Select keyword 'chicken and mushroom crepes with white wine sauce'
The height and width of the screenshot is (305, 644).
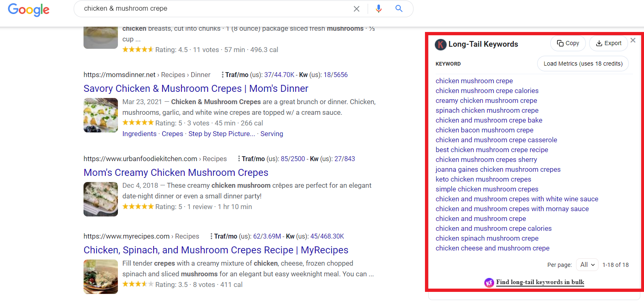(517, 199)
